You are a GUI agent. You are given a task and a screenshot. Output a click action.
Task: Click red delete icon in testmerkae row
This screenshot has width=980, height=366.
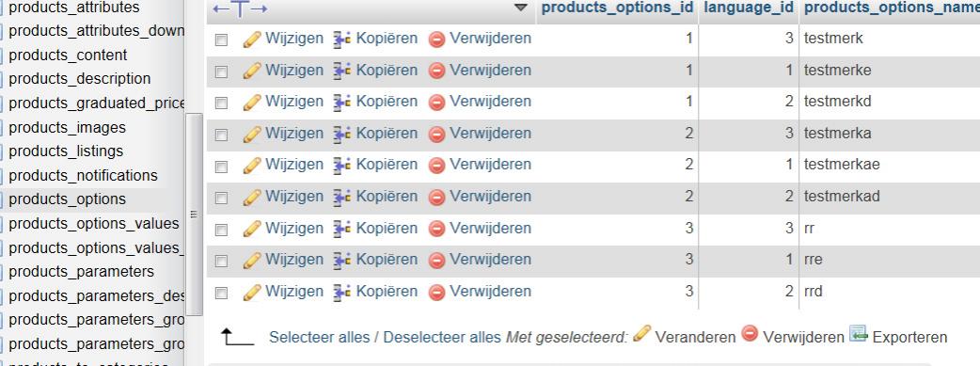tap(437, 166)
